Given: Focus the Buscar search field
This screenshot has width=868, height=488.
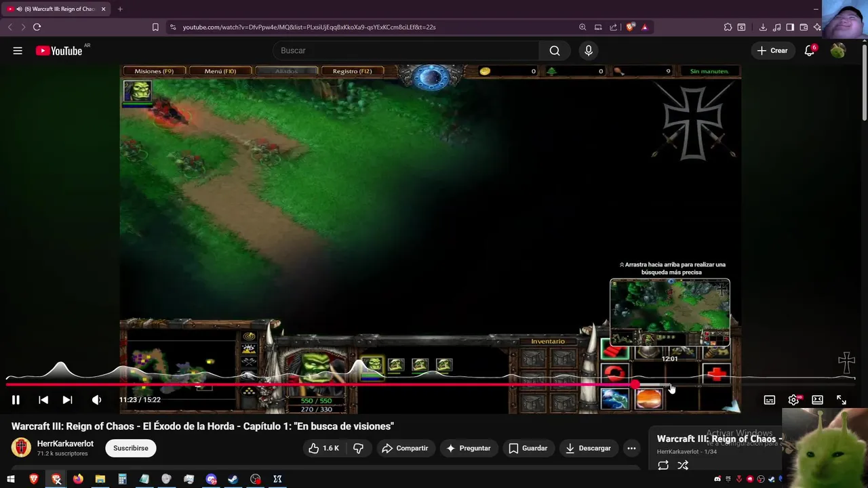Looking at the screenshot, I should (x=406, y=51).
